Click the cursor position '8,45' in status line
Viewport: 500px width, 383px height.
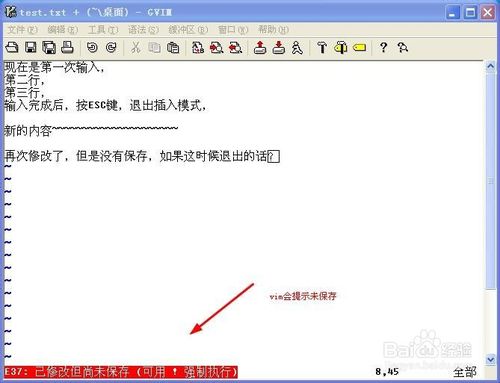[x=387, y=371]
